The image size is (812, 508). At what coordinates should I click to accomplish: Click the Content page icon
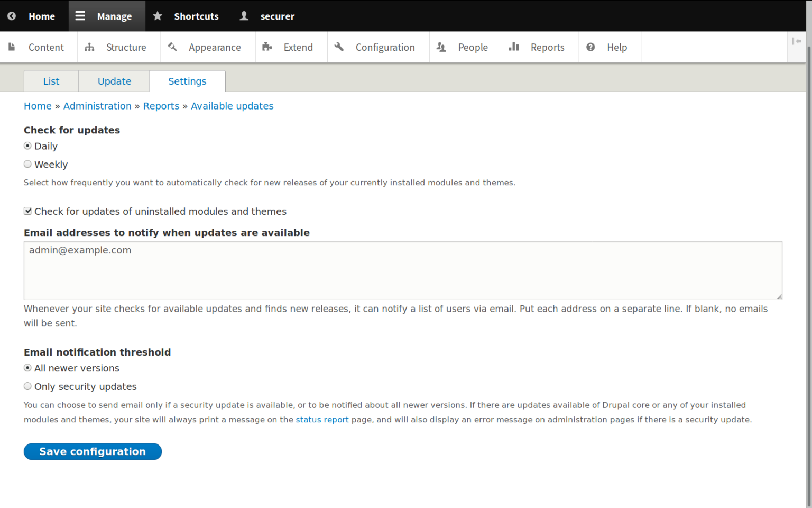click(12, 47)
